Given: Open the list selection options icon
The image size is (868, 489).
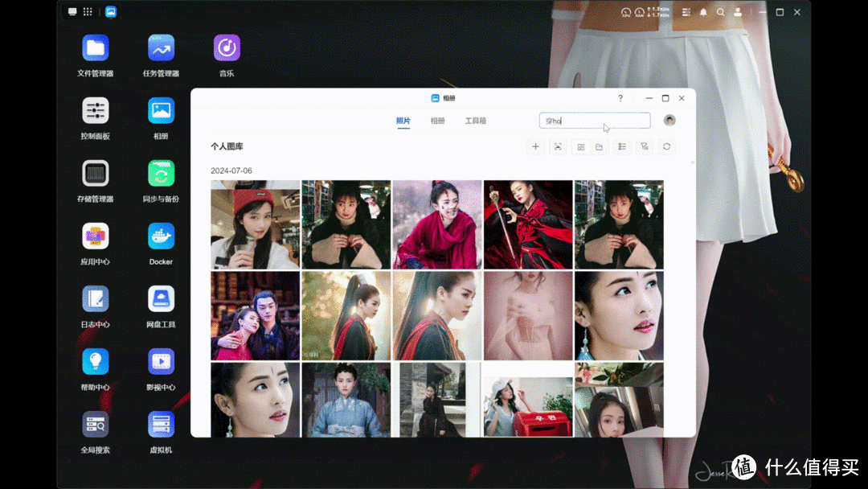Looking at the screenshot, I should point(621,146).
